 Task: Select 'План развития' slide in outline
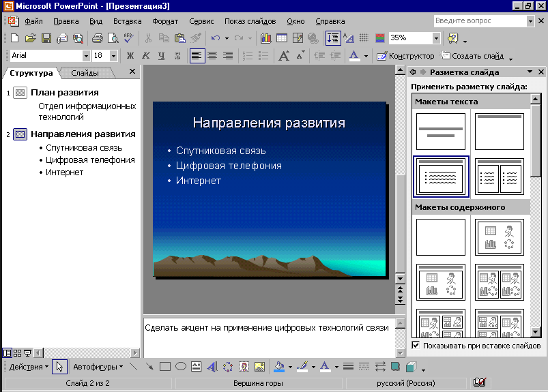[65, 93]
